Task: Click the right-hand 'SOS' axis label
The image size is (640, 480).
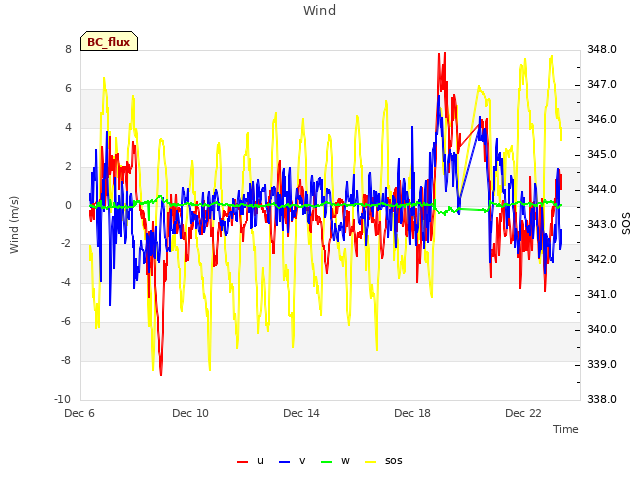Action: pos(627,224)
